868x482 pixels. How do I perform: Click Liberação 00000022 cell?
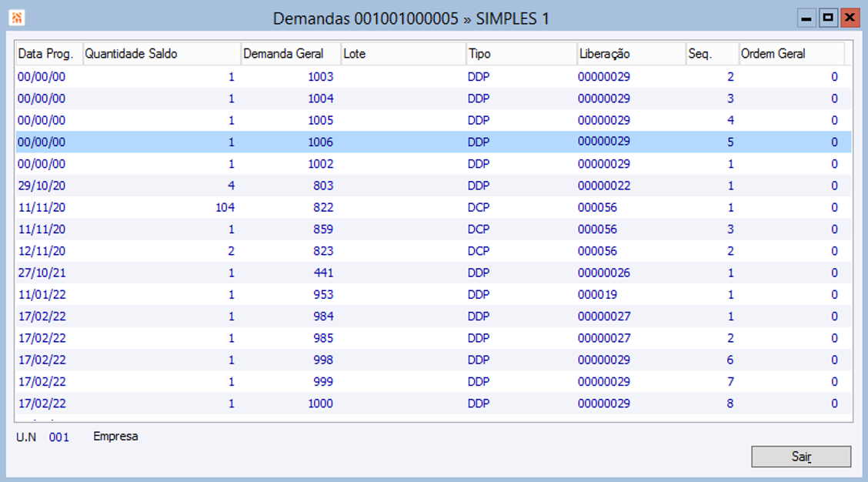604,186
